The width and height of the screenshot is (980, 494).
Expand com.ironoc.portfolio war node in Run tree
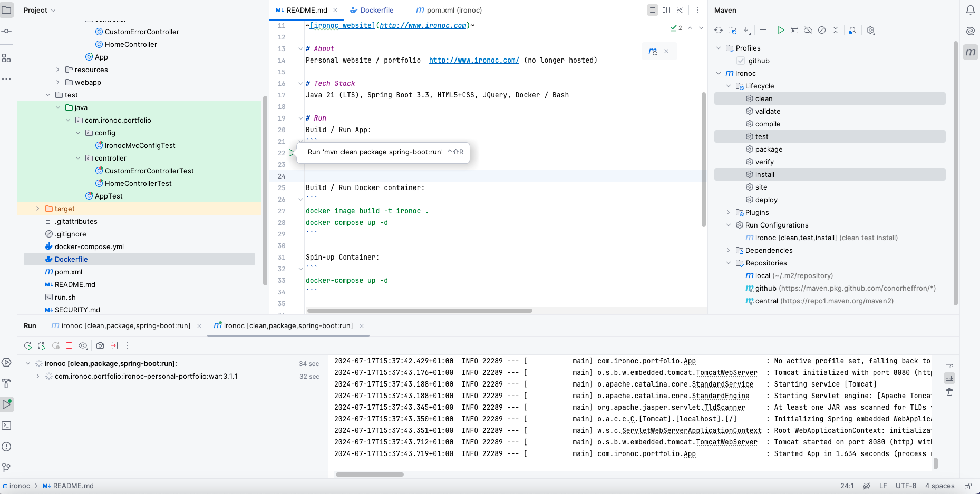(38, 376)
